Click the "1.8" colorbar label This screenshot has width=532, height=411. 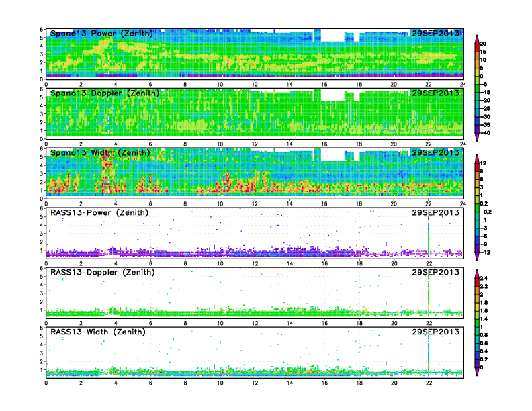(x=484, y=303)
